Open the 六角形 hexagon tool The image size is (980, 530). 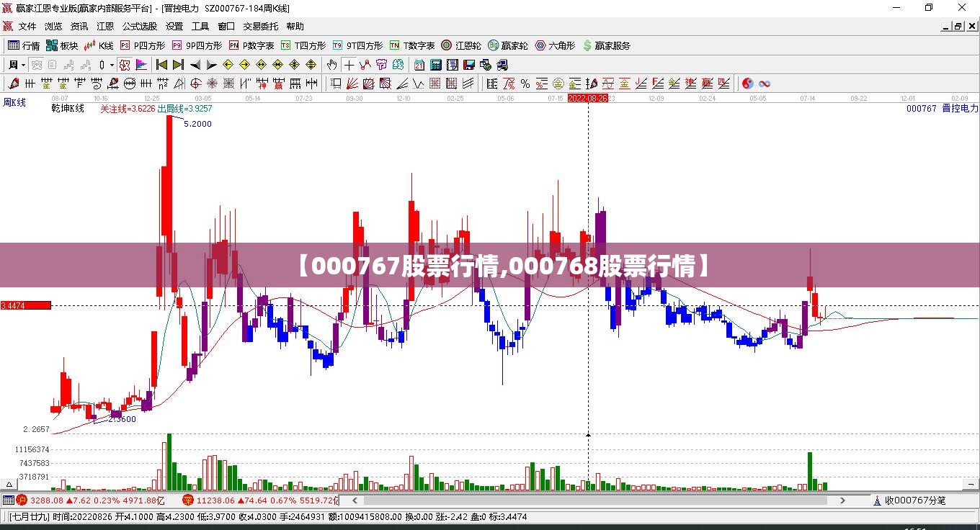pos(555,45)
